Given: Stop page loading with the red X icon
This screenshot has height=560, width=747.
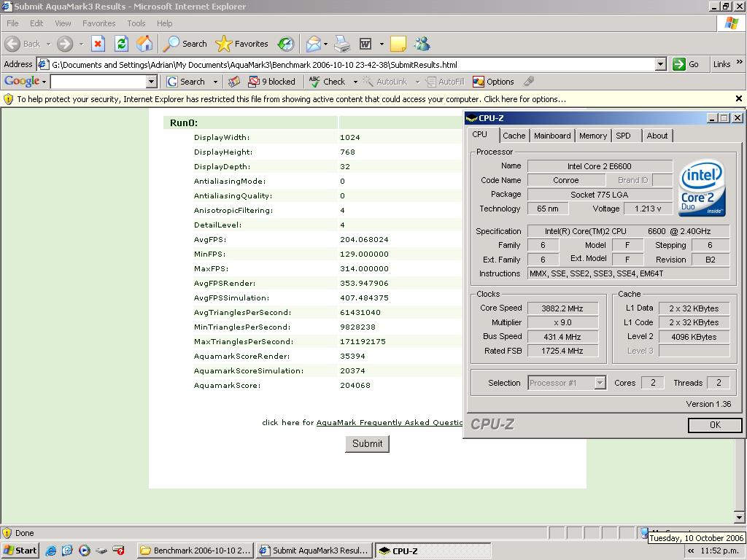Looking at the screenshot, I should (x=98, y=44).
